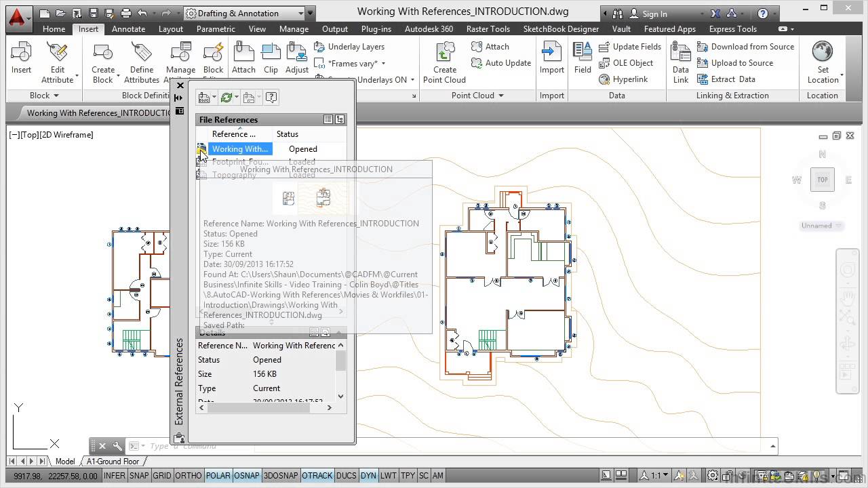
Task: Open Help icon in External References palette
Action: pyautogui.click(x=271, y=98)
